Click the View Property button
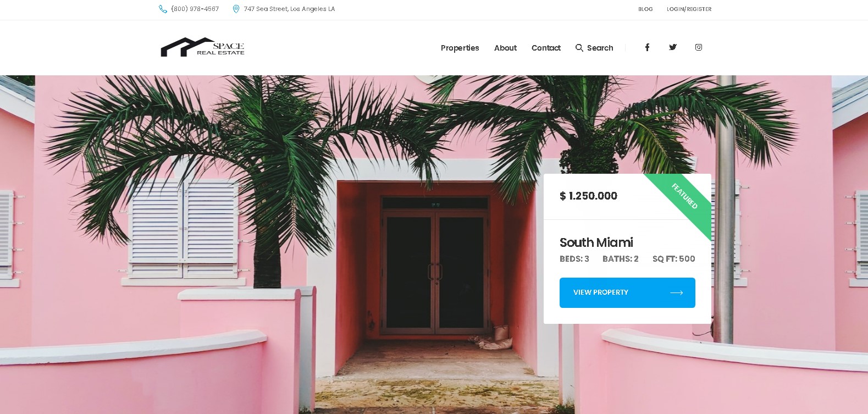Viewport: 868px width, 414px height. [627, 292]
